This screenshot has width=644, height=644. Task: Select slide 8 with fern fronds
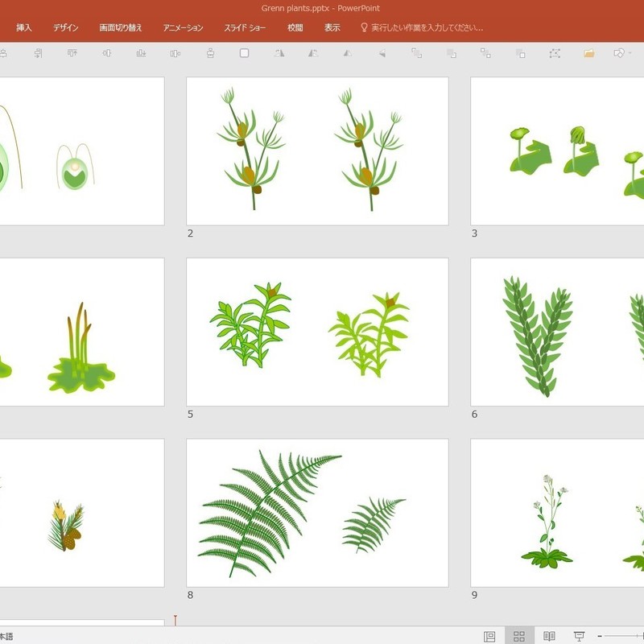tap(317, 513)
